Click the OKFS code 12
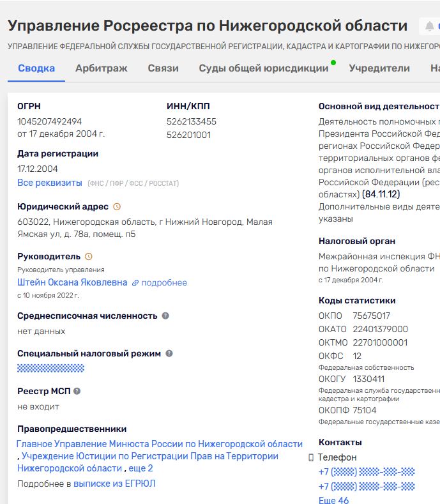Viewport: 440px width, 504px height. 357,356
